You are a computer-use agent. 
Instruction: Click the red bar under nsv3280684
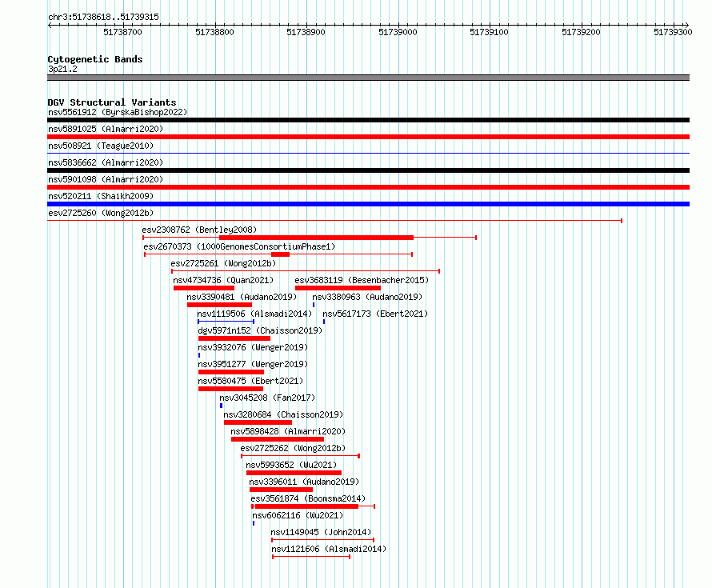pyautogui.click(x=258, y=422)
